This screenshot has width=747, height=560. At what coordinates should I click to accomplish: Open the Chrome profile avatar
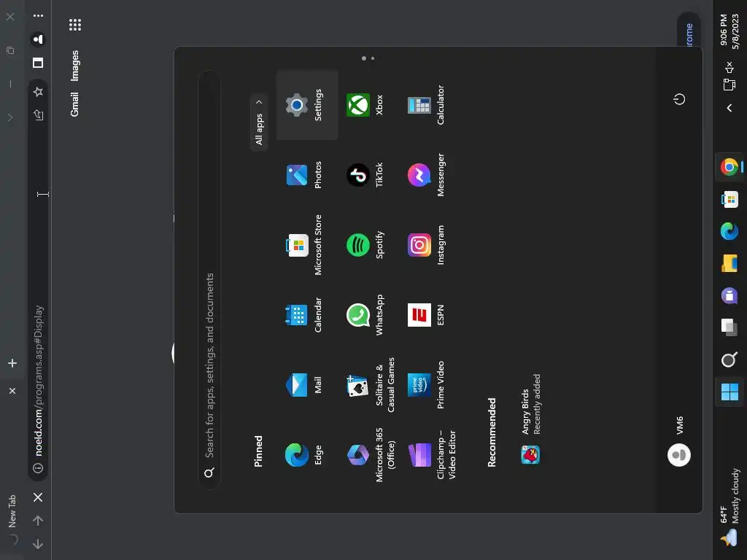pyautogui.click(x=38, y=39)
